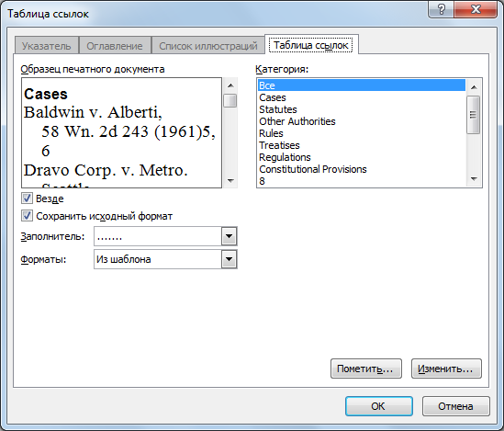Choose the Rules category
Screen dimensions: 504x431
(362, 133)
